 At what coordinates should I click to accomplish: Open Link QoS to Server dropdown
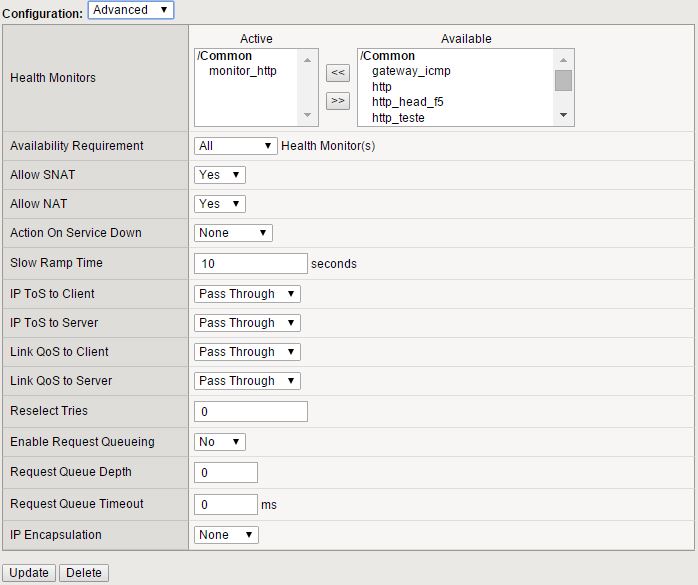coord(247,381)
